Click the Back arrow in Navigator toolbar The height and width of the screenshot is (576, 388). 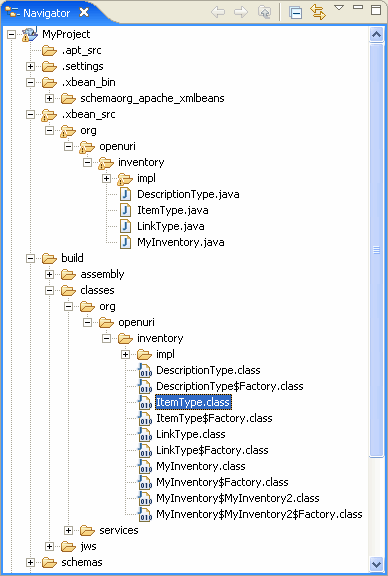click(x=218, y=12)
